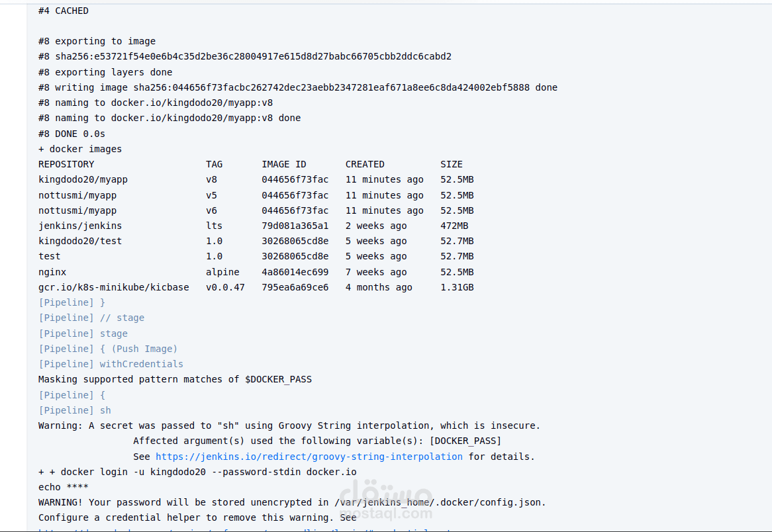Open the groovy-string-interpolation Jenkins link
Image resolution: width=772 pixels, height=532 pixels.
click(x=309, y=457)
